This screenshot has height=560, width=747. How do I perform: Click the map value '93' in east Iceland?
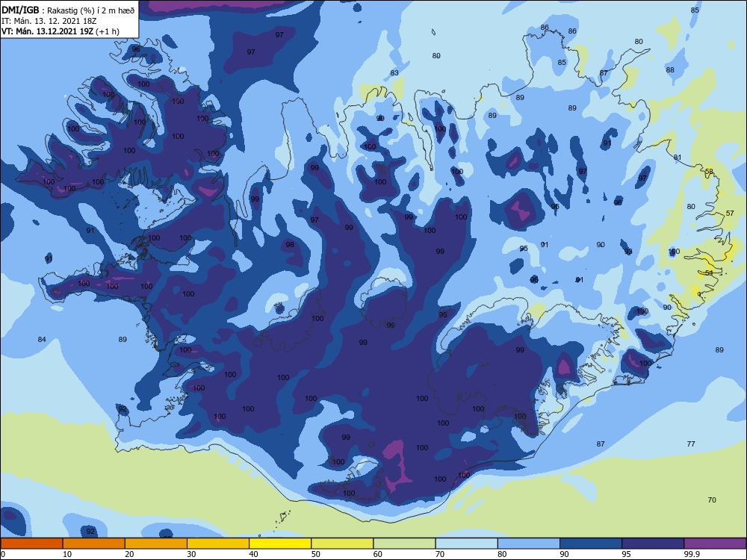(628, 252)
